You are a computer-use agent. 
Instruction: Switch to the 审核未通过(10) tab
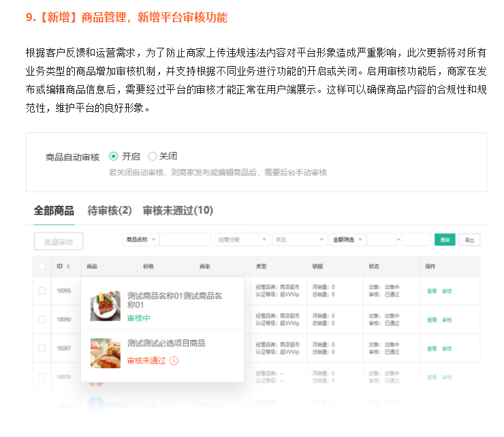tap(177, 211)
